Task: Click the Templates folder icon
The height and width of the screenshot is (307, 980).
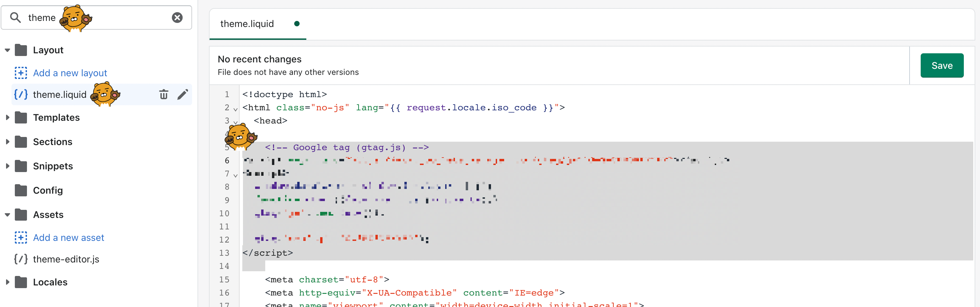Action: click(21, 117)
